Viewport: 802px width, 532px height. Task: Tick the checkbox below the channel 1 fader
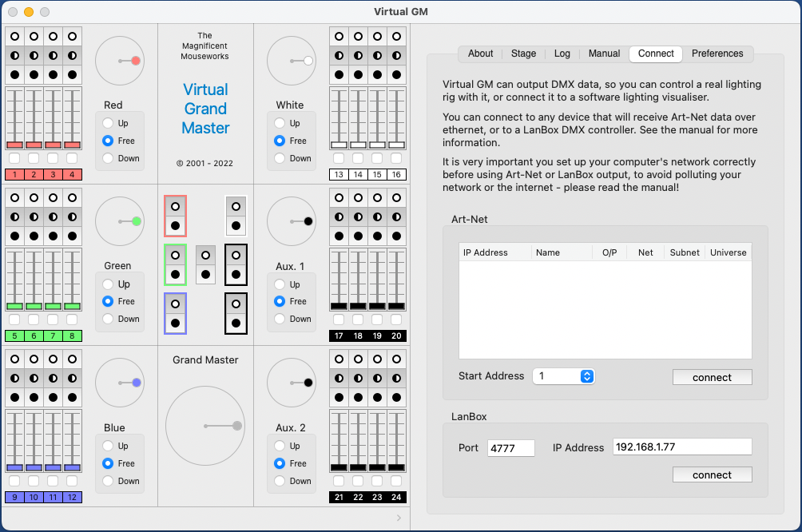[14, 158]
